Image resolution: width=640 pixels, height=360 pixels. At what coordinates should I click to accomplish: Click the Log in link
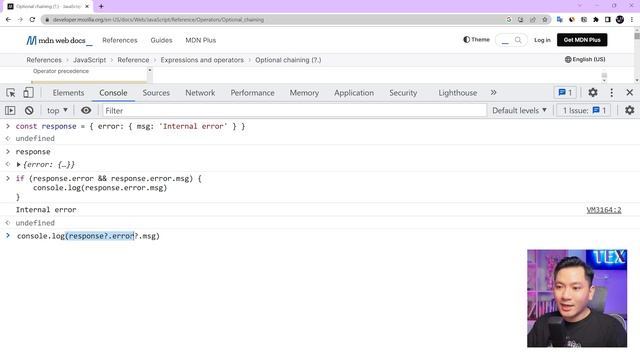tap(542, 40)
